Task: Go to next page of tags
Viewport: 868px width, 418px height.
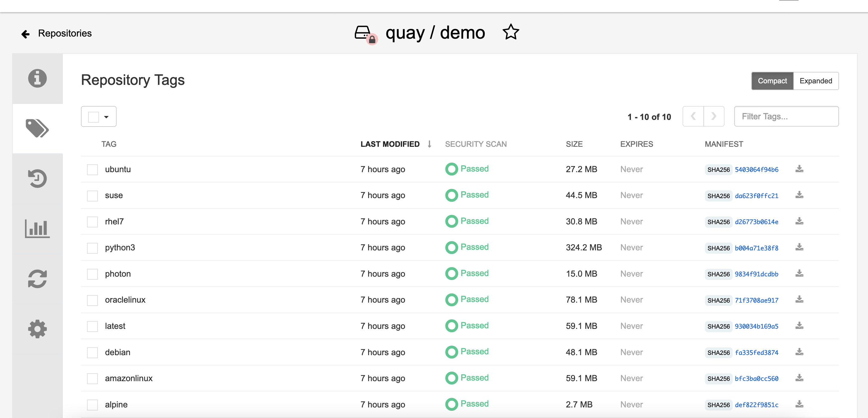Action: (x=713, y=117)
